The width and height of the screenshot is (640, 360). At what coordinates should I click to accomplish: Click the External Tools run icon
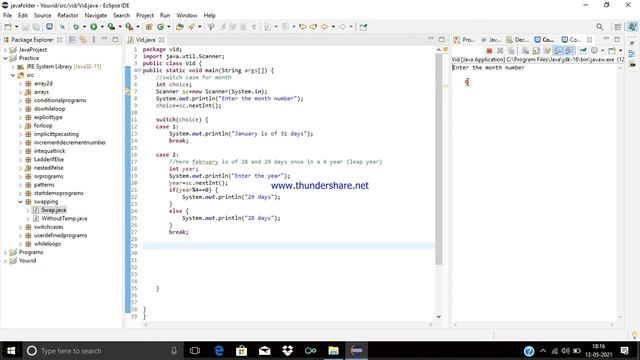pos(129,27)
